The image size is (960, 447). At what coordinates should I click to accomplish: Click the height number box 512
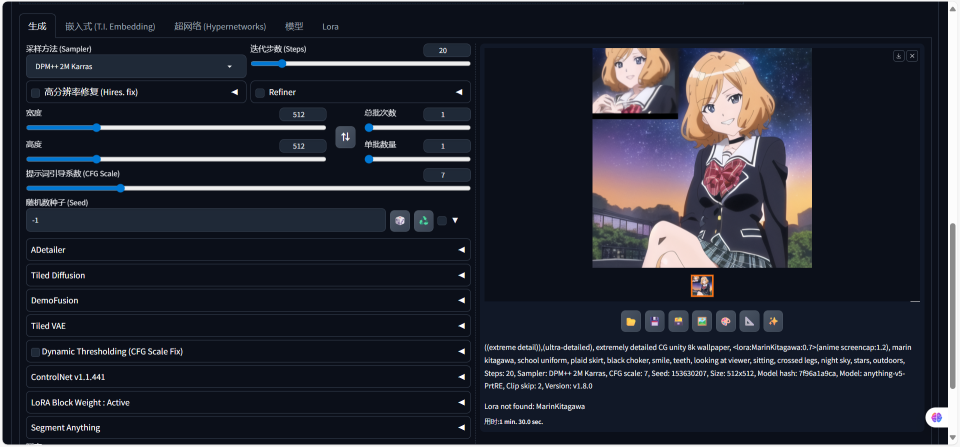[302, 146]
